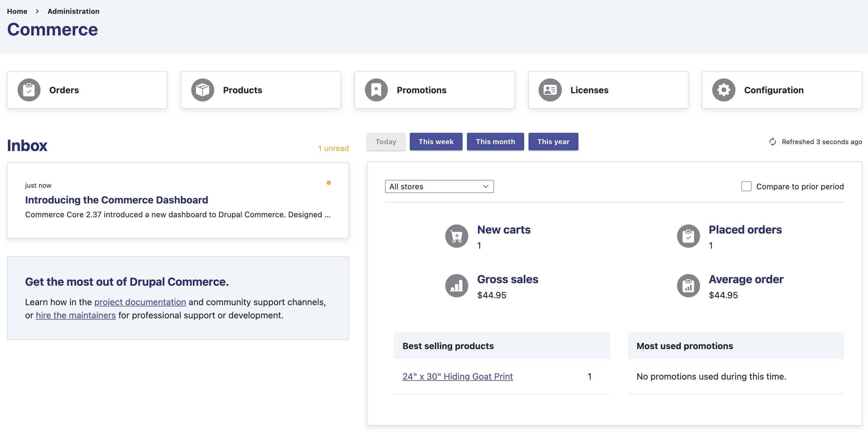The width and height of the screenshot is (868, 432).
Task: Click the Licenses ID card icon
Action: (550, 90)
